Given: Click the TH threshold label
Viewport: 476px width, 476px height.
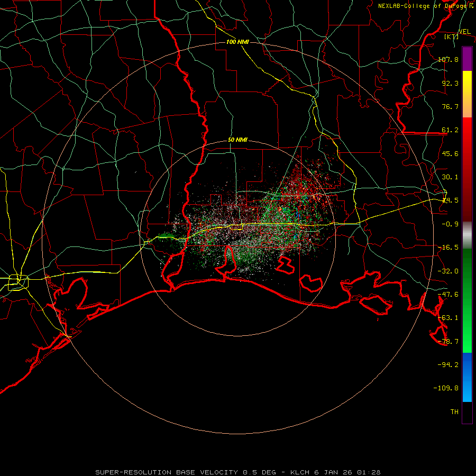Looking at the screenshot, I should [454, 412].
